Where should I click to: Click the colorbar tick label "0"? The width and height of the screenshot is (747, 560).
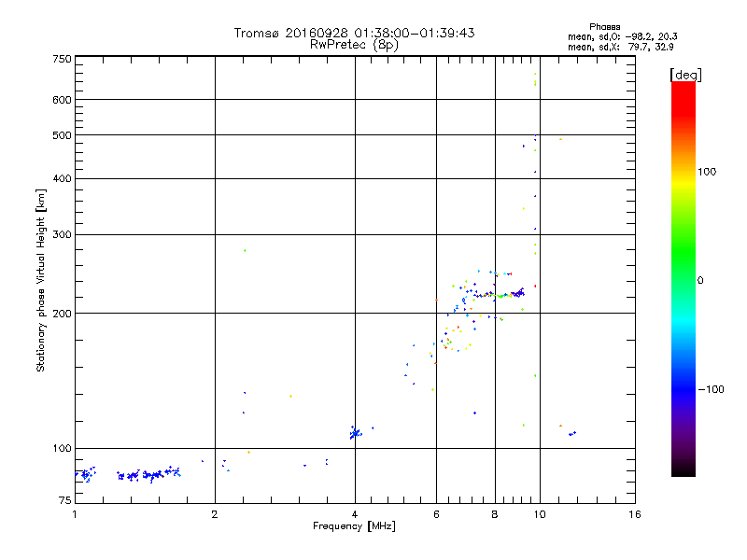coord(700,281)
